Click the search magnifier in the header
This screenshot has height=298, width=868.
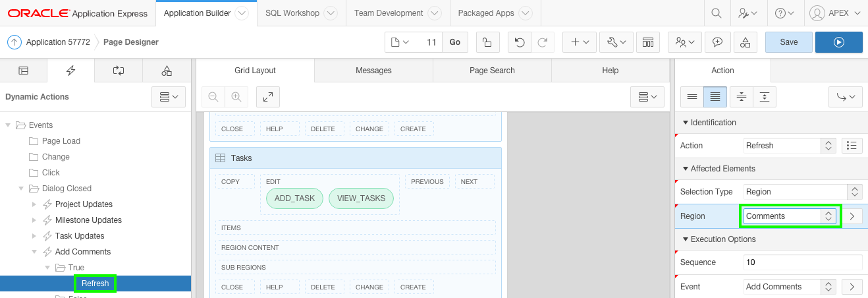(x=717, y=13)
